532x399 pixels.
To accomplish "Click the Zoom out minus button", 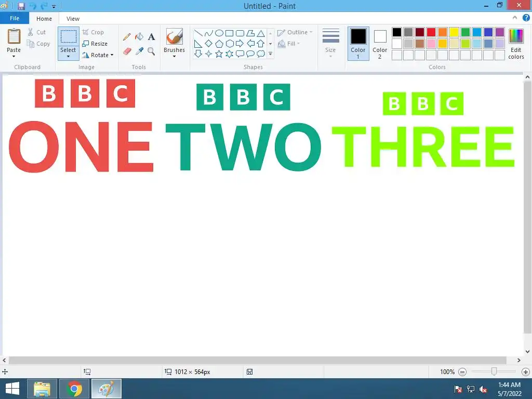I will tap(462, 372).
